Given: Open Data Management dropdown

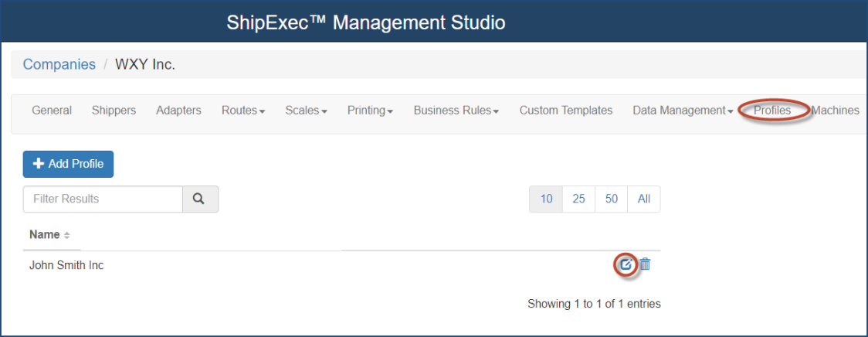Looking at the screenshot, I should 683,111.
